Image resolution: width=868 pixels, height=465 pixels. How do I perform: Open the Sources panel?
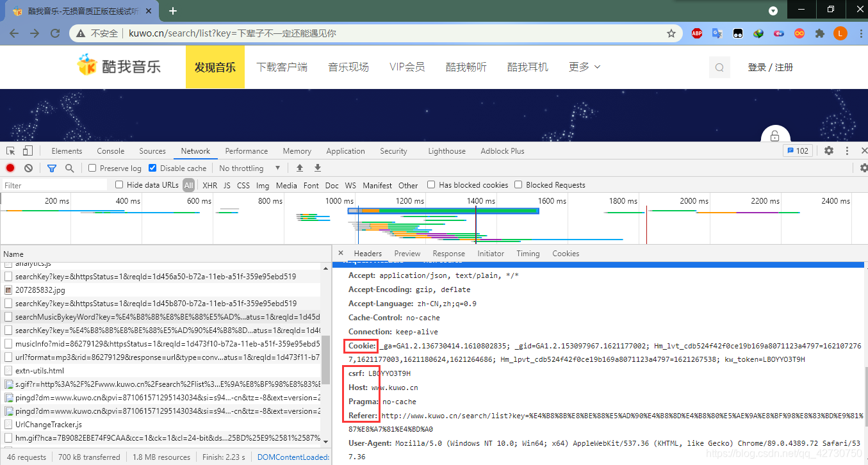152,151
